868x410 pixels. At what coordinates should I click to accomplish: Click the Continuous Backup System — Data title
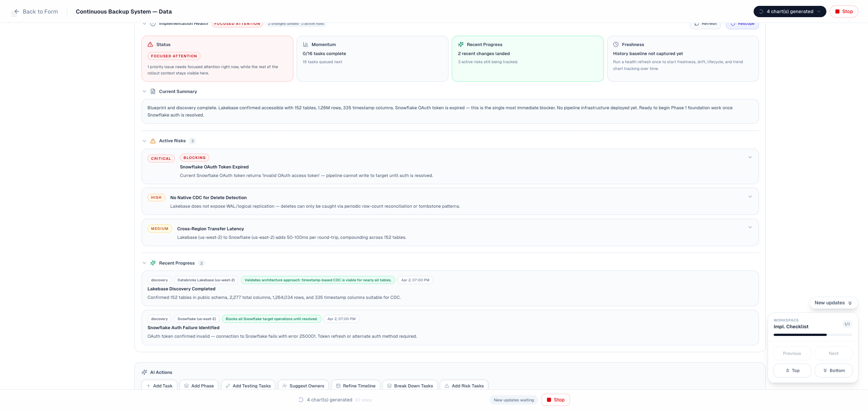click(124, 12)
